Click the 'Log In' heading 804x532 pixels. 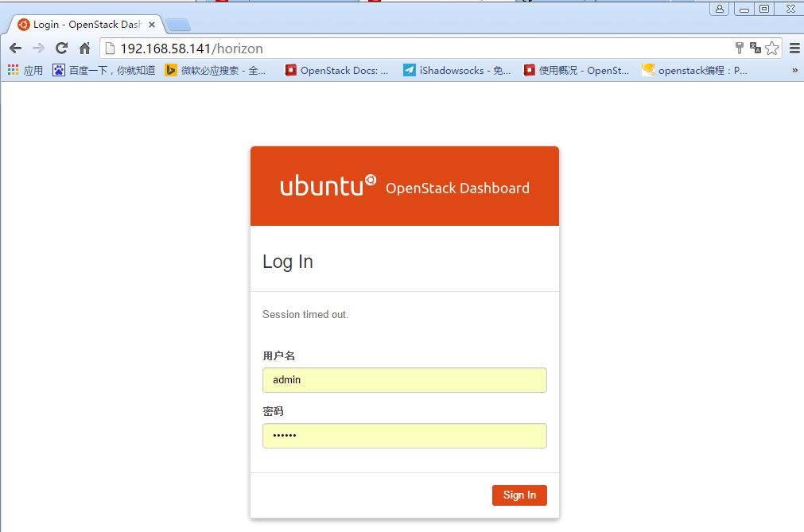pos(288,262)
